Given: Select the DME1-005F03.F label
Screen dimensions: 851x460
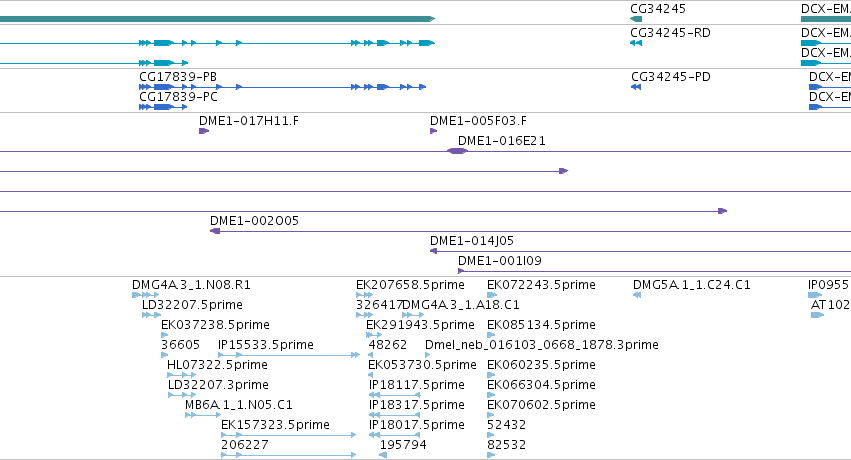Looking at the screenshot, I should 478,120.
